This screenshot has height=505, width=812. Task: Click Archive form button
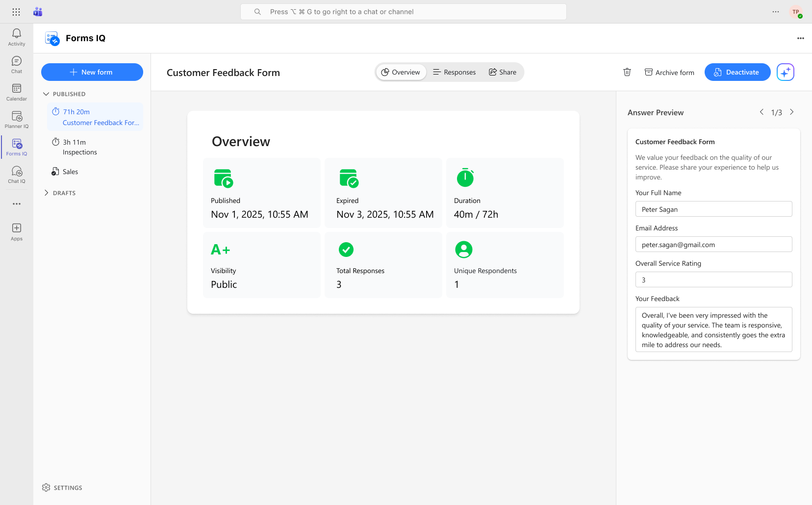pyautogui.click(x=669, y=72)
